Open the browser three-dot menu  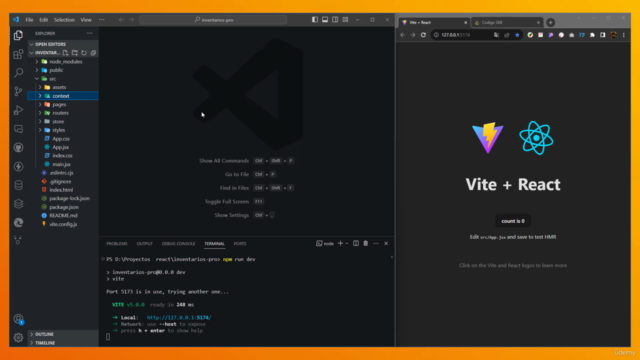624,35
